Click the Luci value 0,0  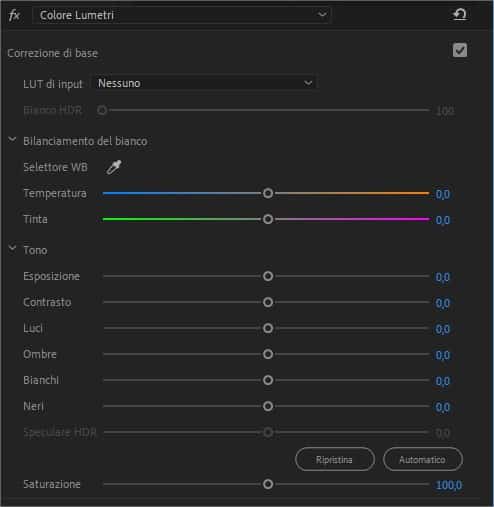pos(443,329)
